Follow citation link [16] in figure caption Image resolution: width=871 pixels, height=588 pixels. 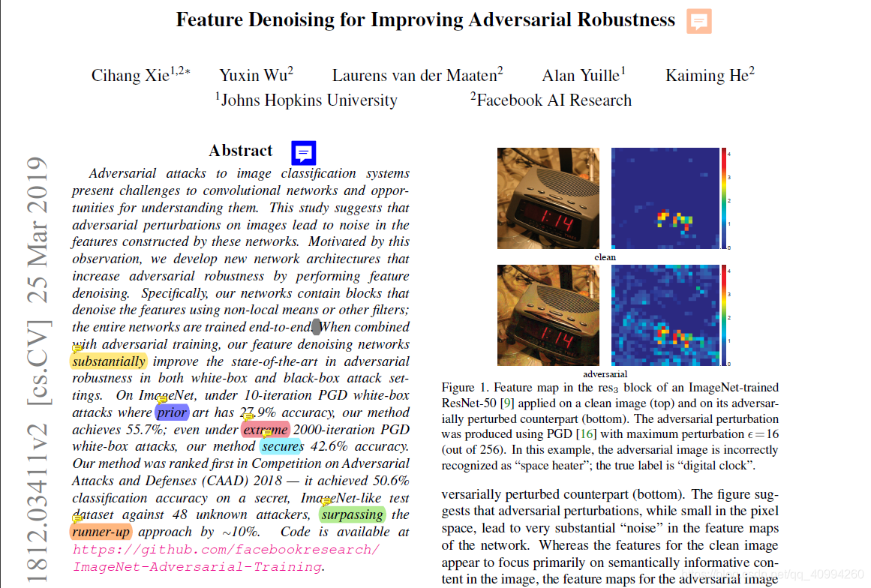(x=586, y=434)
